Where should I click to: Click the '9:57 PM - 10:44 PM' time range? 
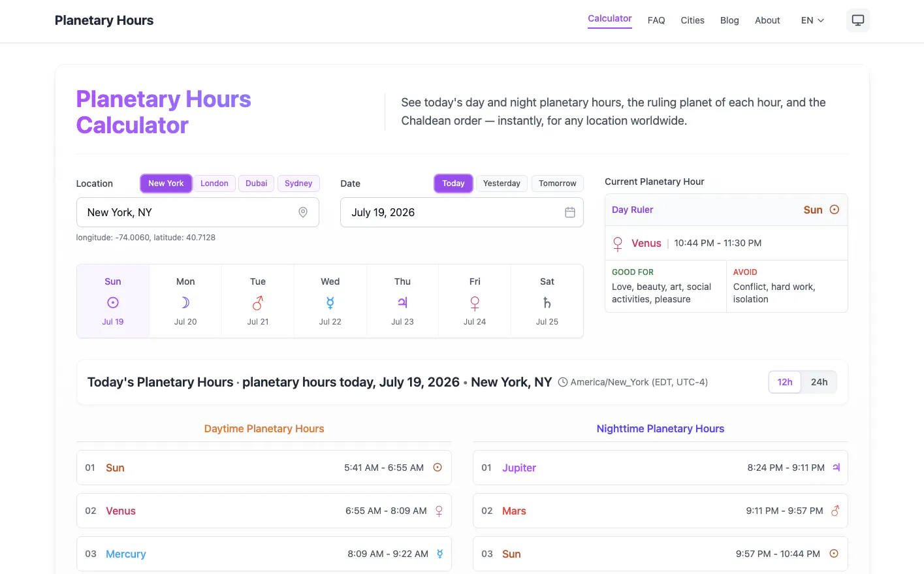(x=778, y=554)
